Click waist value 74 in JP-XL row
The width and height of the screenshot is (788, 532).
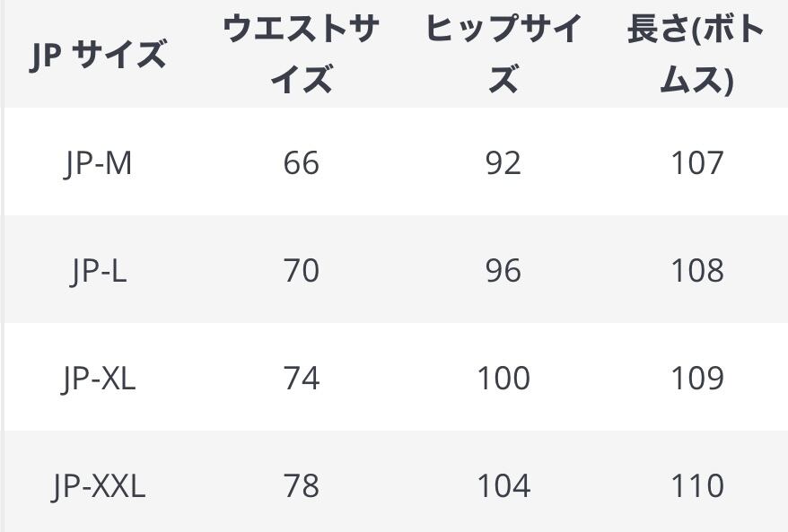[301, 379]
